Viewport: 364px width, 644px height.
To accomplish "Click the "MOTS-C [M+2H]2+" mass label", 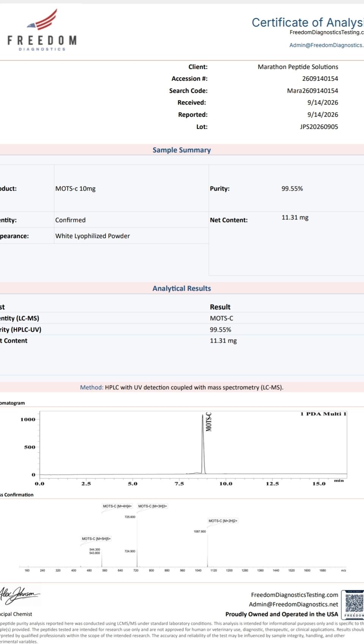I will [x=223, y=521].
